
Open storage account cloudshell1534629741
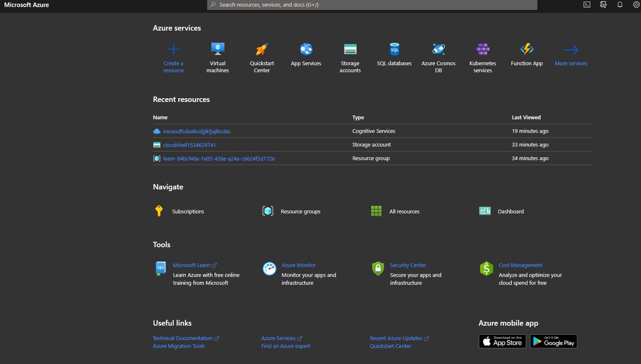(189, 145)
